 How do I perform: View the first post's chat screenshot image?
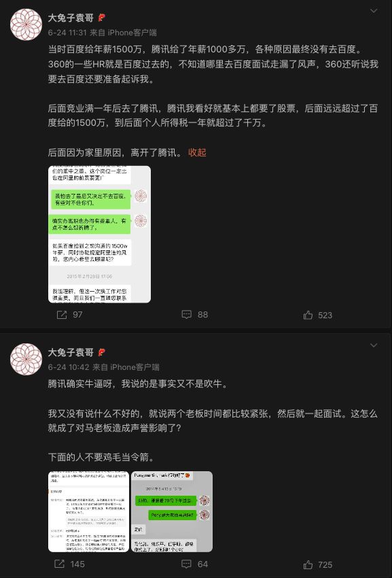pos(99,235)
